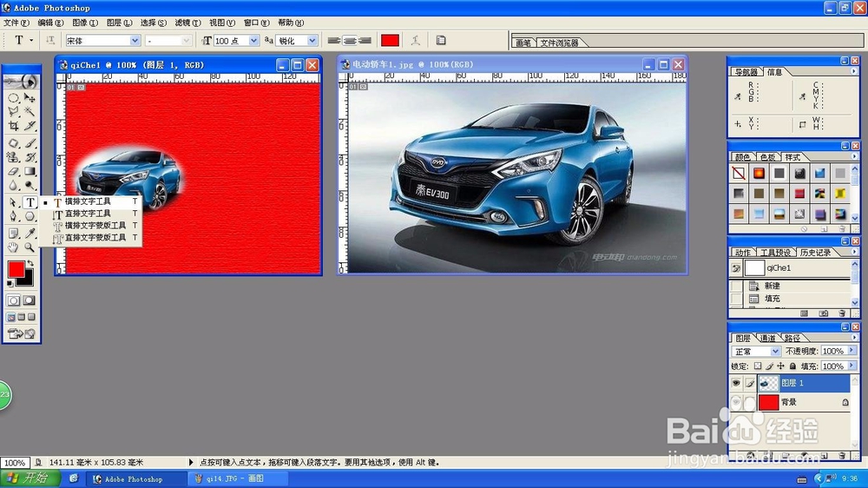Select the Brush tool in toolbox
This screenshot has height=488, width=868.
point(30,143)
